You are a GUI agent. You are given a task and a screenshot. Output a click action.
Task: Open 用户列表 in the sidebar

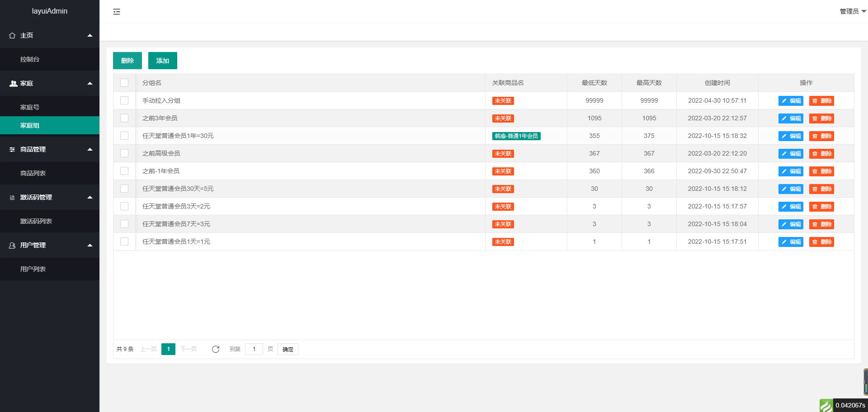click(x=50, y=269)
